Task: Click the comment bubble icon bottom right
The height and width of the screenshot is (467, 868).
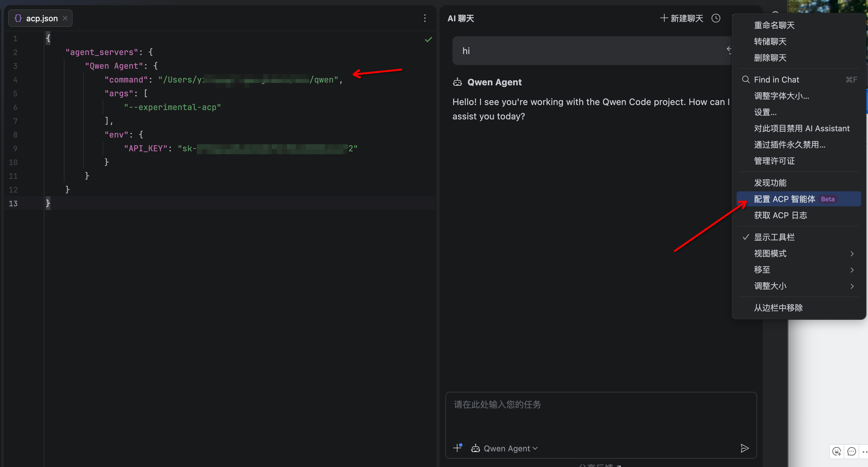Action: pyautogui.click(x=852, y=451)
